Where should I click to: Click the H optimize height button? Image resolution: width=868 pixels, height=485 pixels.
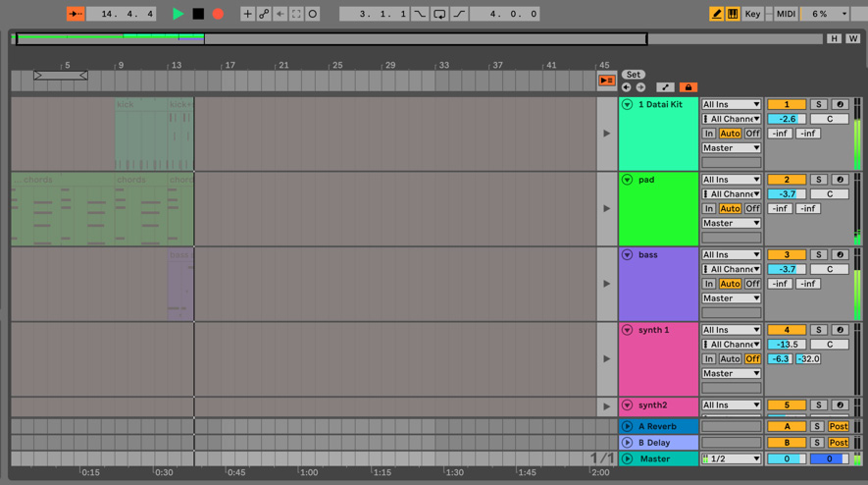point(834,38)
